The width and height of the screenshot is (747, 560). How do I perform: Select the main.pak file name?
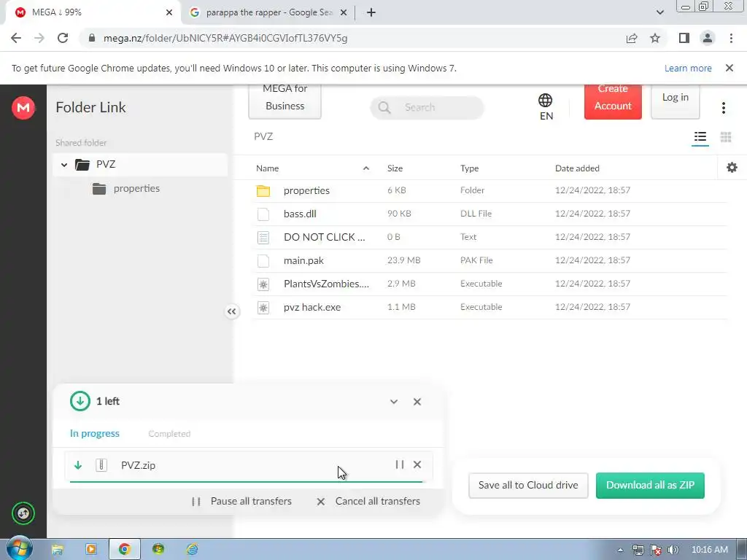(x=303, y=260)
